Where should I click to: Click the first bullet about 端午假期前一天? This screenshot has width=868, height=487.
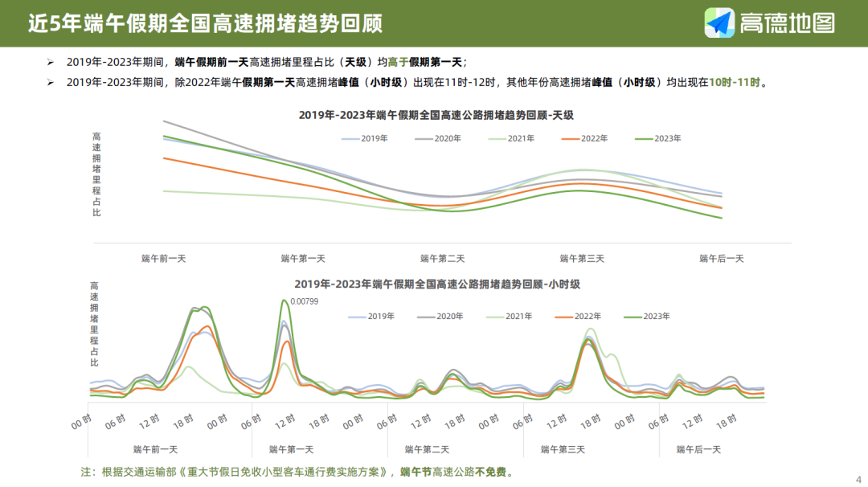(x=267, y=63)
